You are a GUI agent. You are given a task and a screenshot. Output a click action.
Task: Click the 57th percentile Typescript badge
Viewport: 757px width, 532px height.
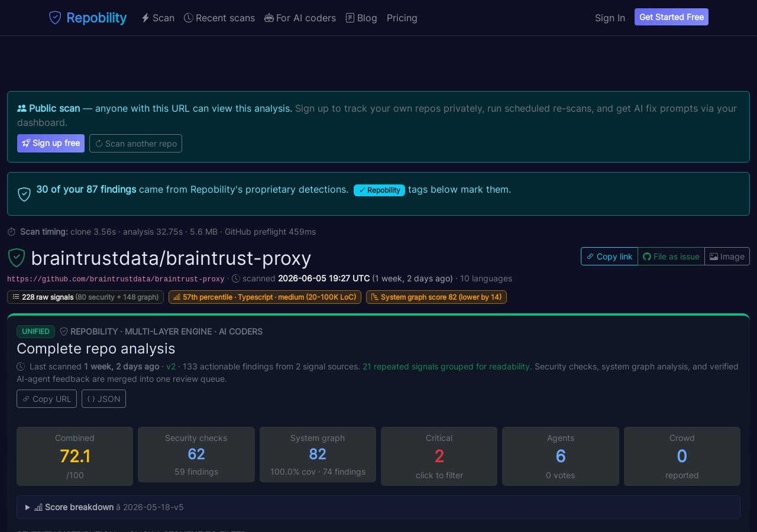point(265,297)
